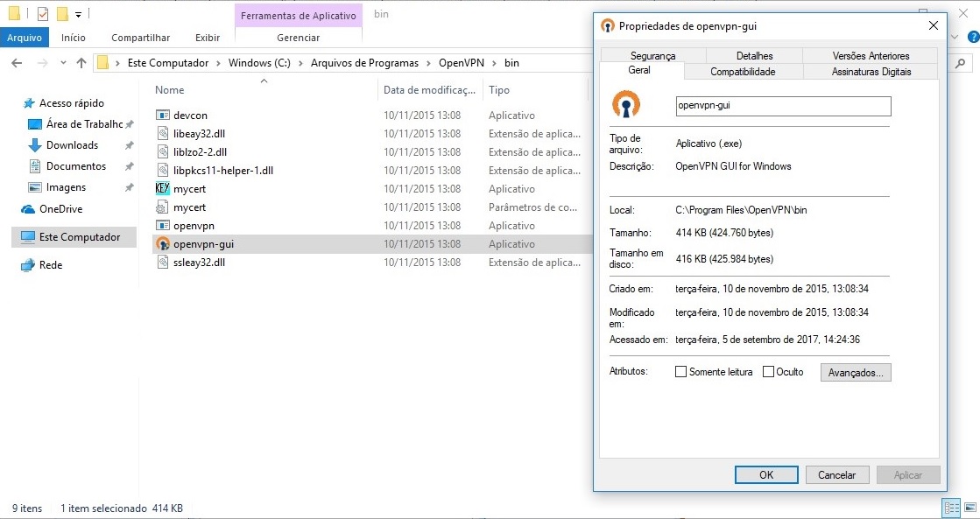This screenshot has width=980, height=519.
Task: Click the search magnifier icon in Explorer
Action: [x=961, y=62]
